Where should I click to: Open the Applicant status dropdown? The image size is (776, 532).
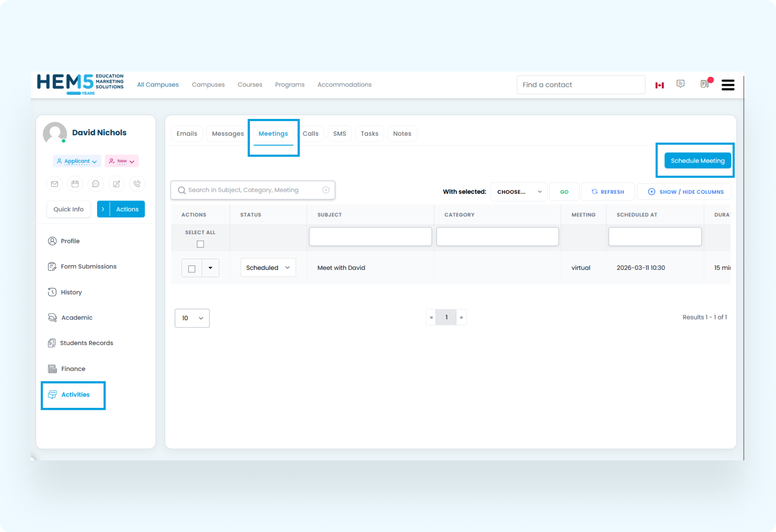tap(76, 161)
